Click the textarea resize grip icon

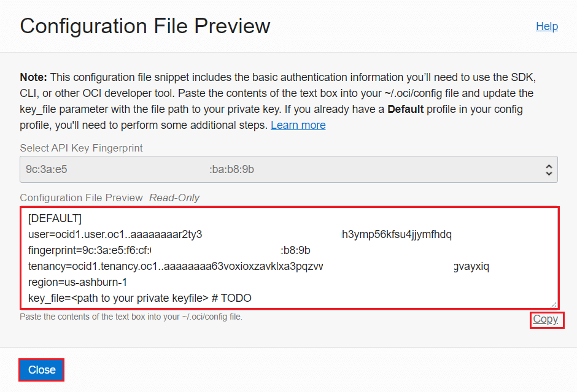click(x=554, y=305)
